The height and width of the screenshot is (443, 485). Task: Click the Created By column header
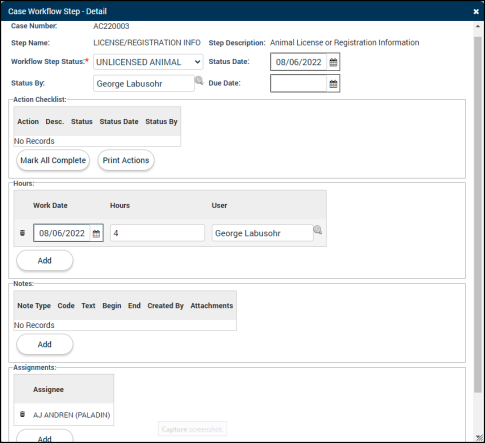point(166,306)
